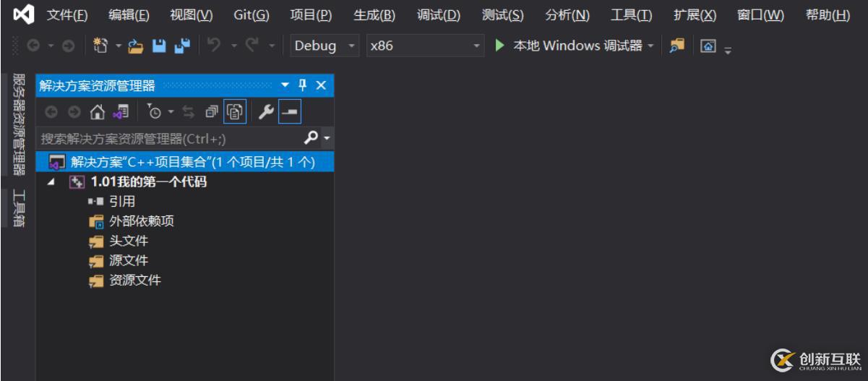Click the toolbar icon before the overflow arrow

[708, 46]
